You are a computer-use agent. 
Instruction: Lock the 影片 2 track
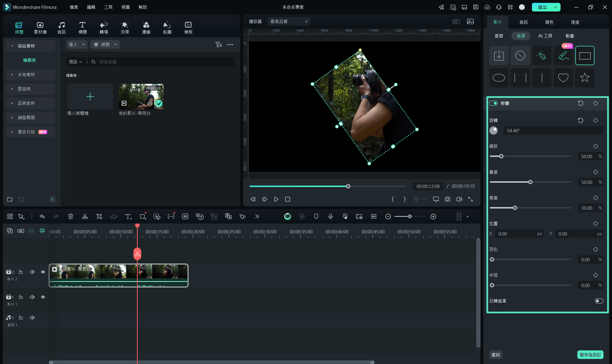coord(21,272)
